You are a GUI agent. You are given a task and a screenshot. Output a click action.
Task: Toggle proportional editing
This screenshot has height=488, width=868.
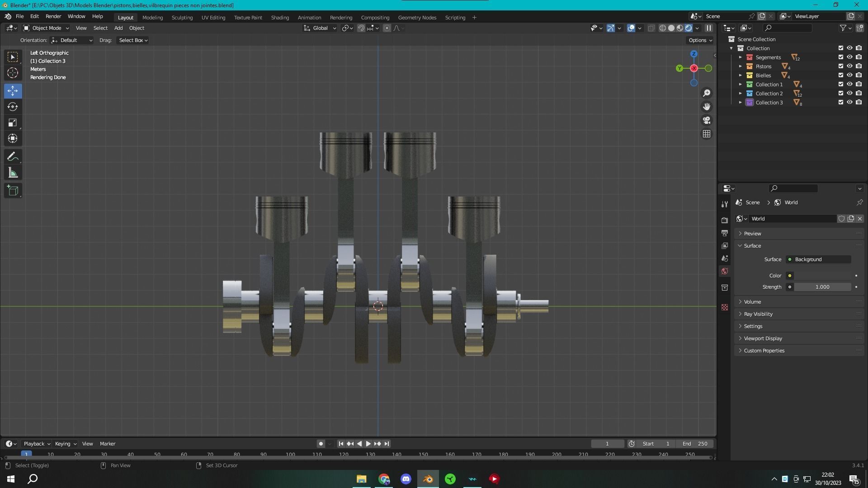(x=387, y=28)
